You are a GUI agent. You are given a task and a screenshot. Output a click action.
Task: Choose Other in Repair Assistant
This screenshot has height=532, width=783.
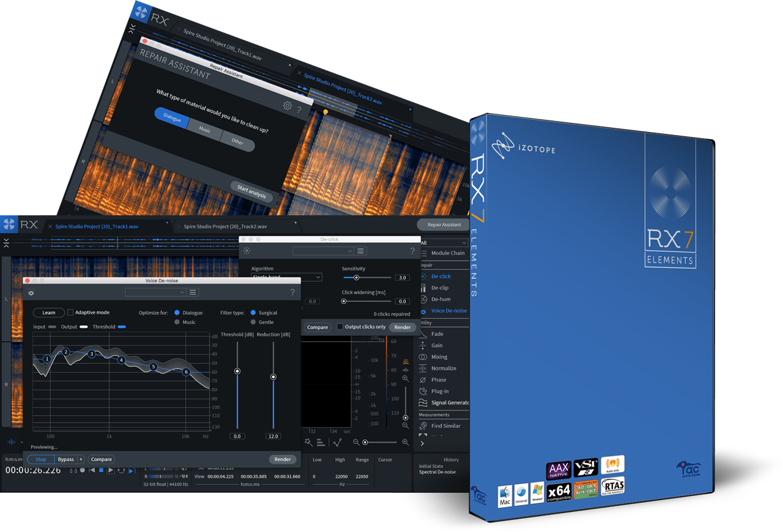point(237,142)
